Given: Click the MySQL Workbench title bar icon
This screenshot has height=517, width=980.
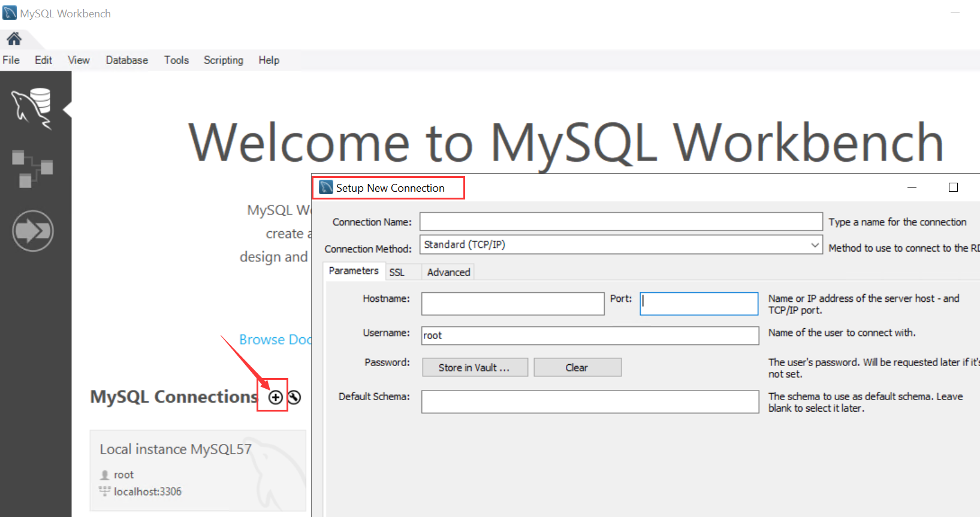Looking at the screenshot, I should tap(10, 13).
